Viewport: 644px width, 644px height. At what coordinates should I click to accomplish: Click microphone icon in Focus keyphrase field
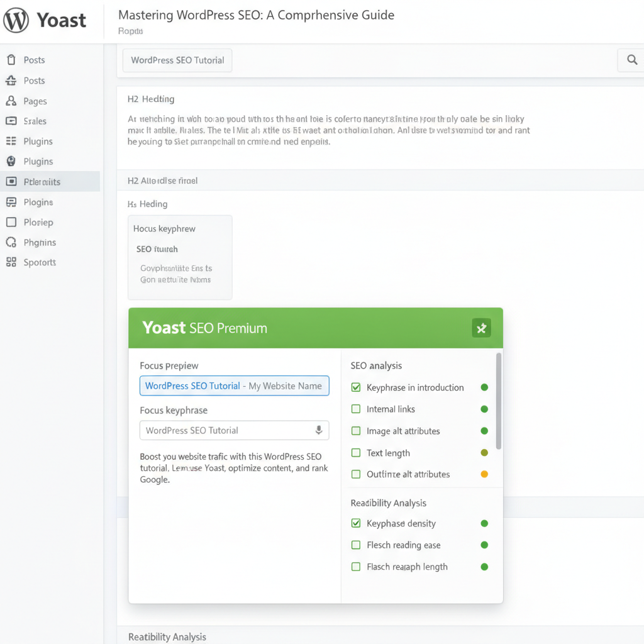pyautogui.click(x=319, y=430)
